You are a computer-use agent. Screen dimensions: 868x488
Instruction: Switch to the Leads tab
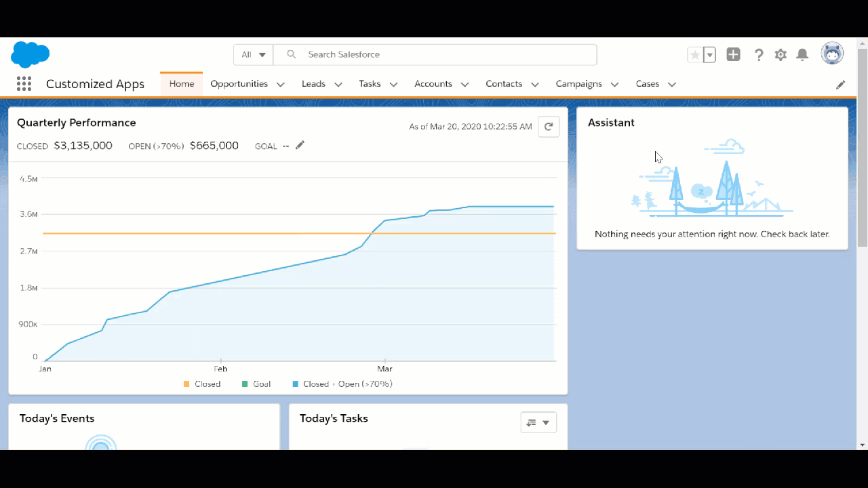[x=313, y=84]
